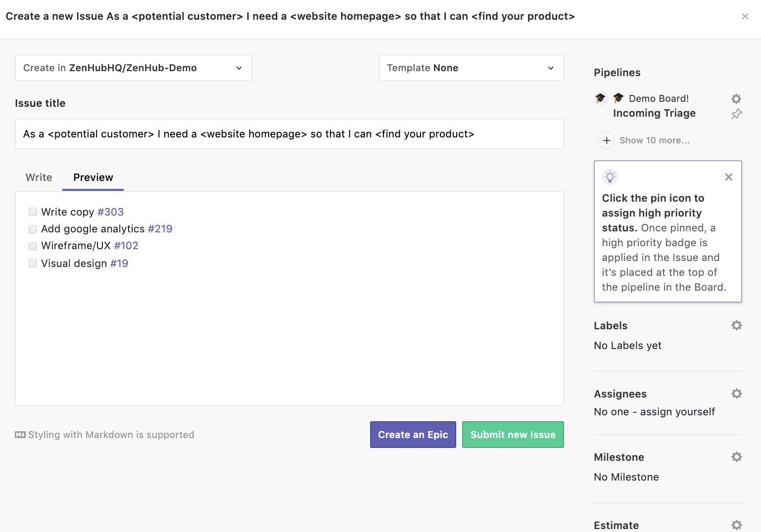761x532 pixels.
Task: Switch to the Write tab
Action: tap(39, 177)
